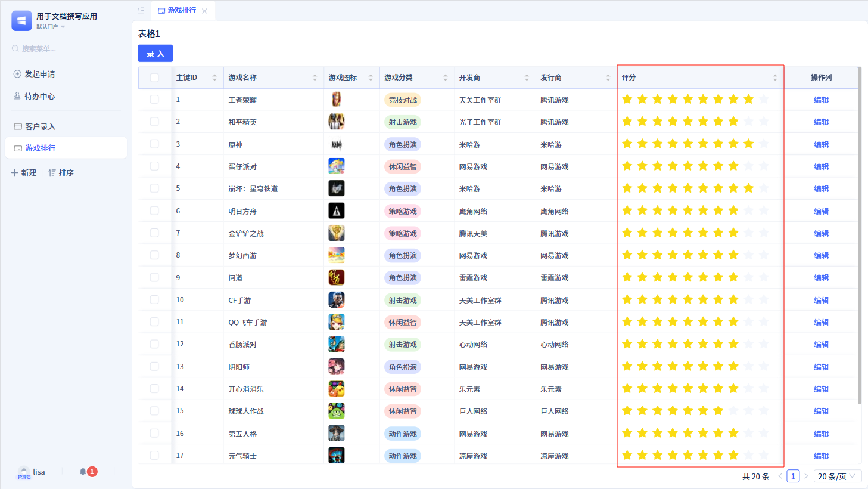868x489 pixels.
Task: Click the 9th rating star for 球球大作战
Action: point(749,410)
